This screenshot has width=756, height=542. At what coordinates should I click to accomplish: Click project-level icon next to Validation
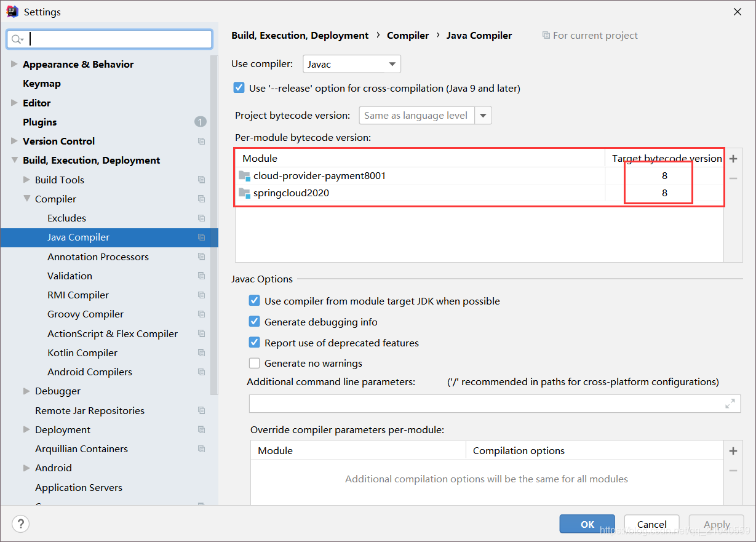[201, 276]
